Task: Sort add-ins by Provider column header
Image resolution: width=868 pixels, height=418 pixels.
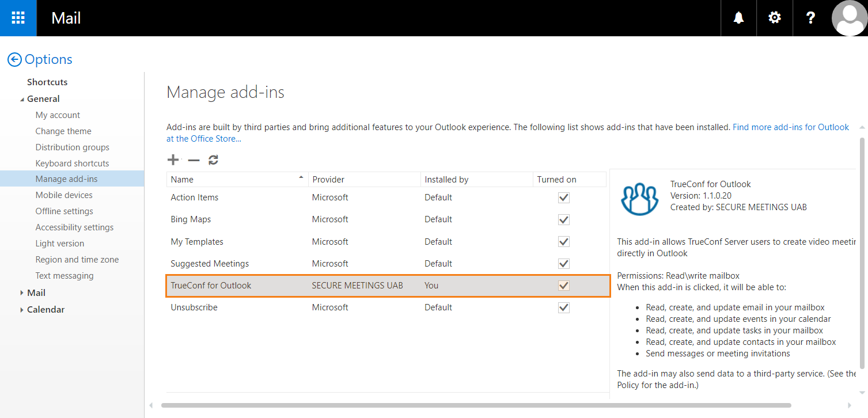Action: (328, 180)
